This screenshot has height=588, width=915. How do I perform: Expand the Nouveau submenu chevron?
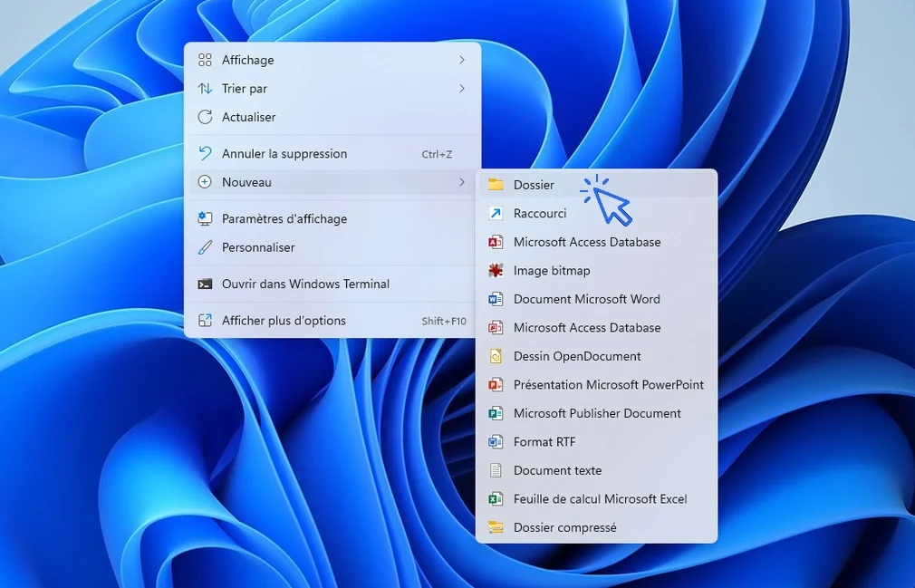462,181
